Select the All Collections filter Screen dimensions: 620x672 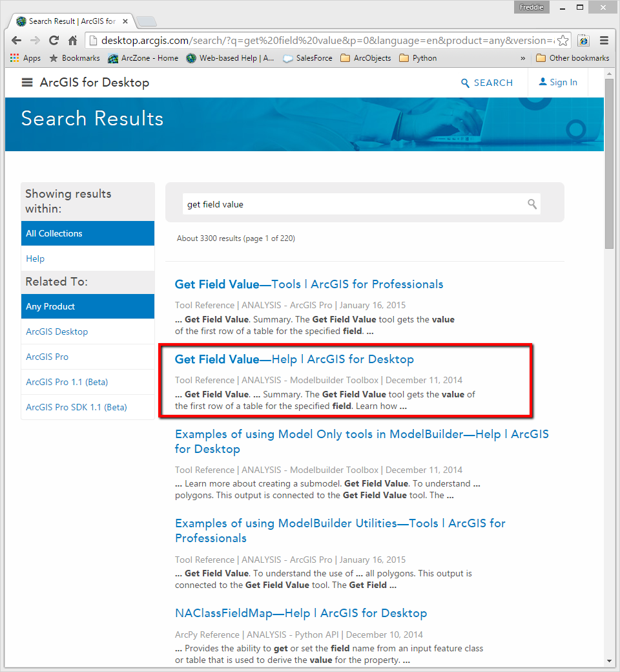[x=88, y=233]
